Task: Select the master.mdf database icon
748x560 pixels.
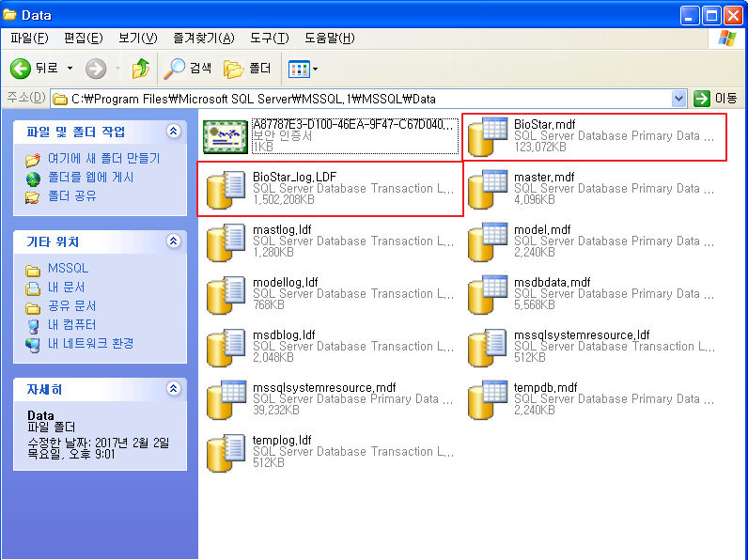Action: (487, 190)
